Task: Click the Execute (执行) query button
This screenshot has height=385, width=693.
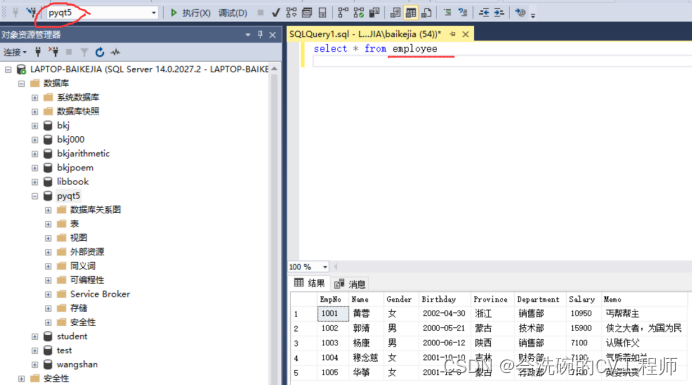Action: pos(190,13)
